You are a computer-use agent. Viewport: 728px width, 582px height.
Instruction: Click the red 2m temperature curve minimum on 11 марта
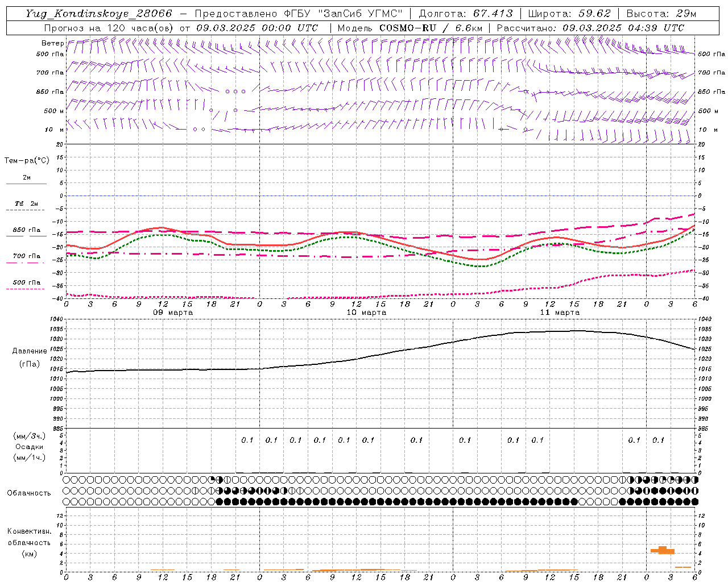tap(482, 259)
